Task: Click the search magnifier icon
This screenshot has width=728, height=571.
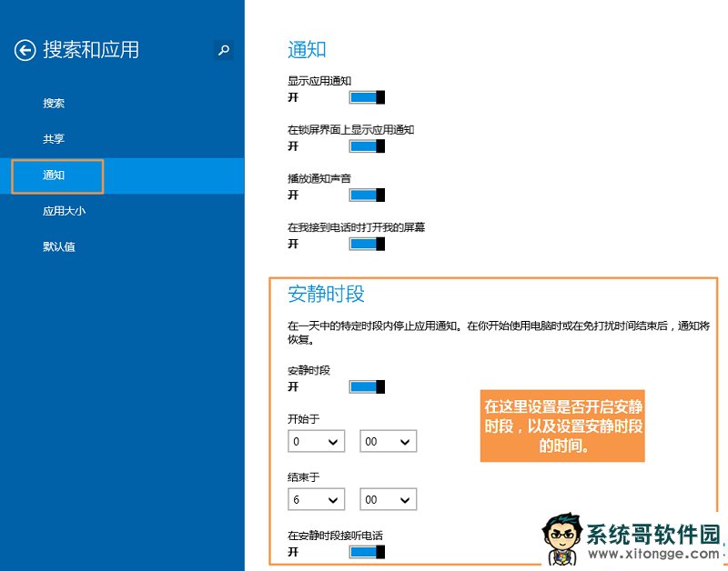Action: pos(223,51)
